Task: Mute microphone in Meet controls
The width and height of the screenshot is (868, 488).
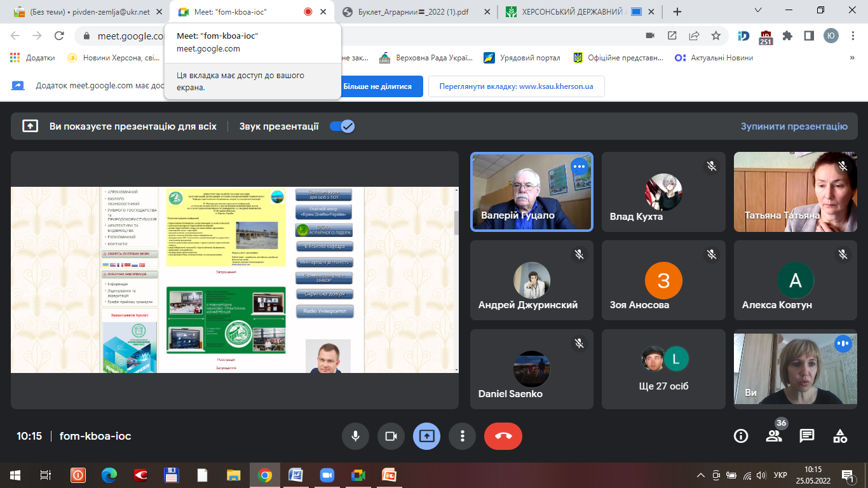Action: 355,436
